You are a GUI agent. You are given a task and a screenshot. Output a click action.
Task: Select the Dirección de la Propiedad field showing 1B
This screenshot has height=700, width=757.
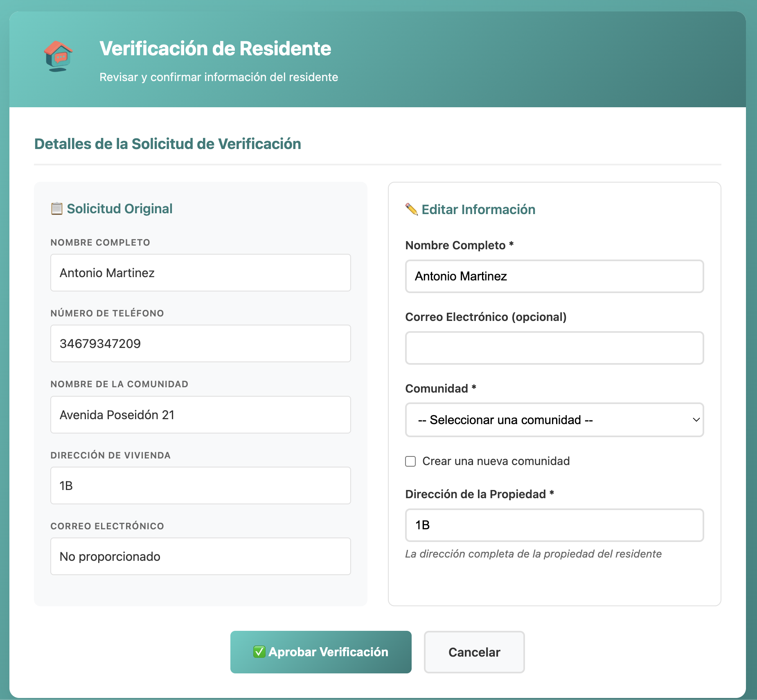point(554,525)
